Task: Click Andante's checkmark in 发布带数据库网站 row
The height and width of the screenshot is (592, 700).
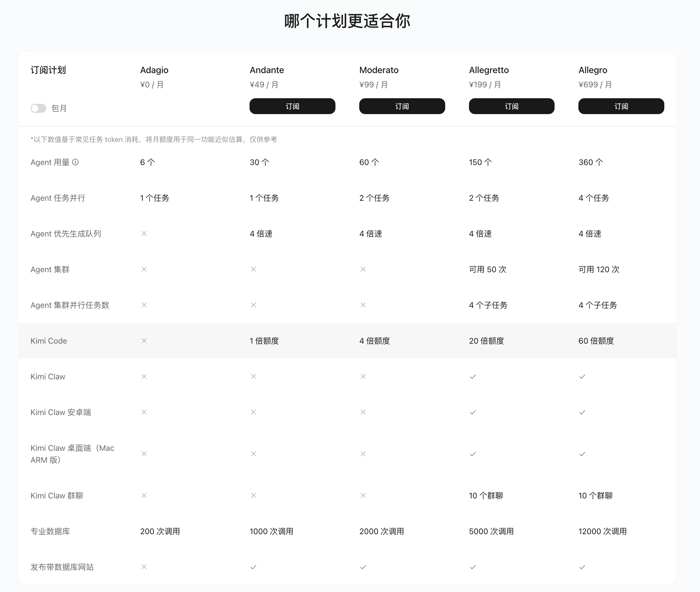Action: point(253,567)
